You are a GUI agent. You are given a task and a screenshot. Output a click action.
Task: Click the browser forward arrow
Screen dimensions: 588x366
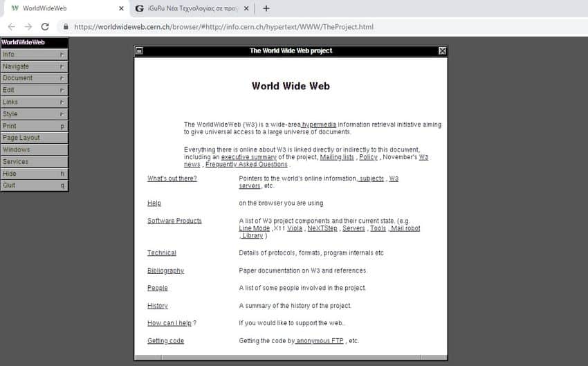click(28, 26)
